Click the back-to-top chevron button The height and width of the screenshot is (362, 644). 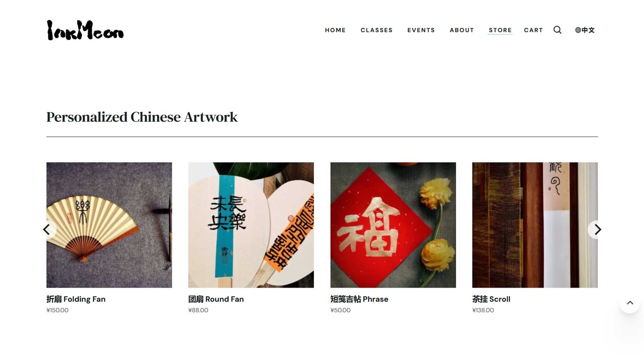click(x=630, y=303)
